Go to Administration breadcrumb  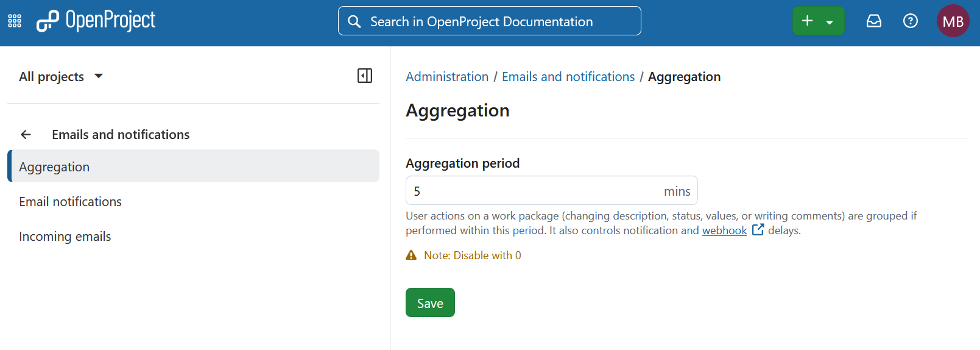click(x=447, y=77)
